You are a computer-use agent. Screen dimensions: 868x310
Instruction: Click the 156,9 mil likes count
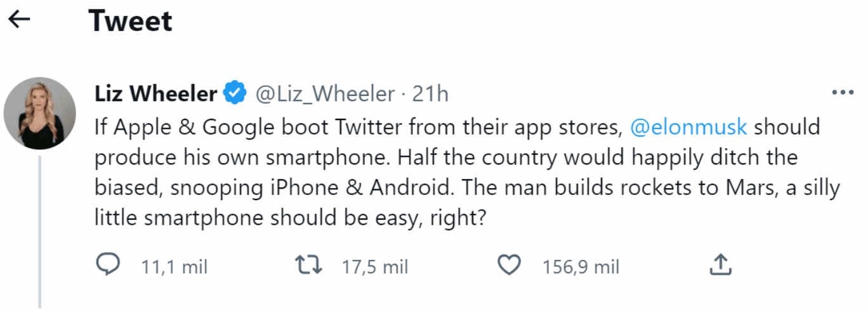point(580,266)
